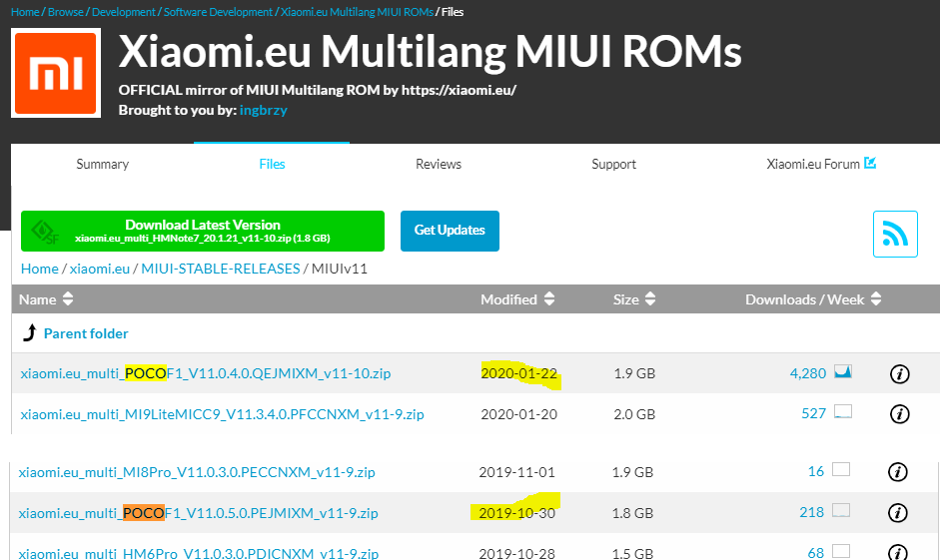Open the Xiaomi.eu Forum tab

tap(813, 164)
